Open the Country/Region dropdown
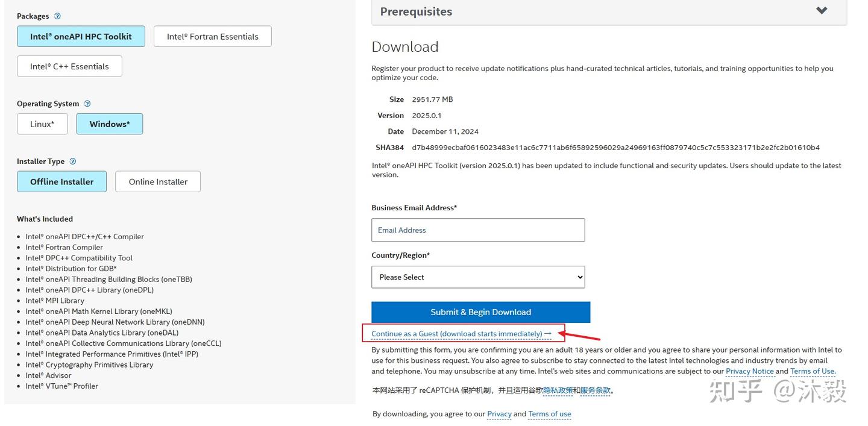This screenshot has height=426, width=868. pos(478,277)
